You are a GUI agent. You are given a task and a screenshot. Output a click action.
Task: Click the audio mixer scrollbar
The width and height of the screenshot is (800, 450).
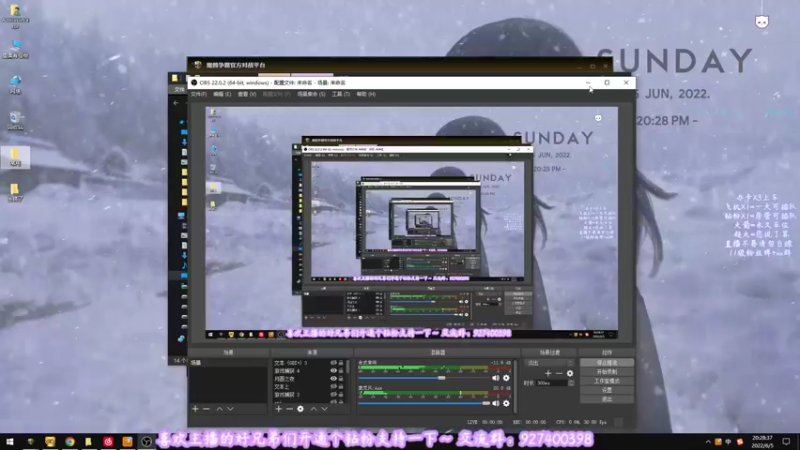tap(515, 385)
